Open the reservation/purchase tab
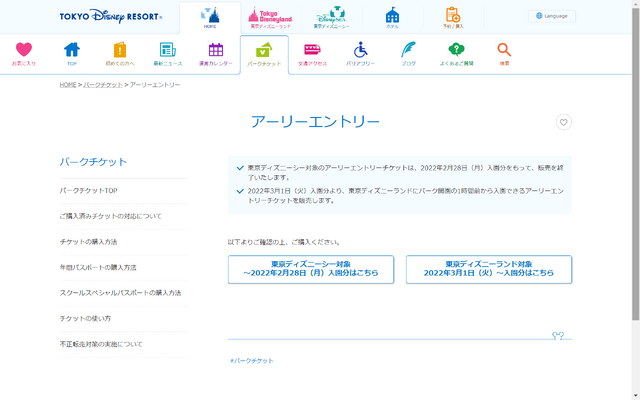This screenshot has width=640, height=400. click(x=453, y=18)
